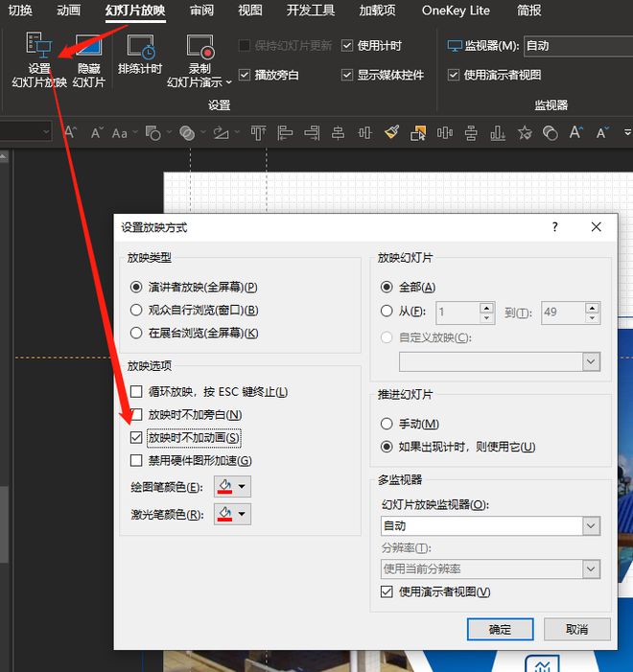Select Presented by a speaker (演讲者放映) radio
The image size is (633, 672).
(136, 287)
